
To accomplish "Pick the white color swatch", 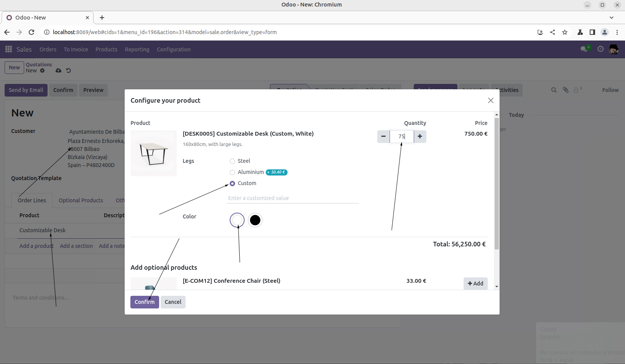I will click(237, 220).
